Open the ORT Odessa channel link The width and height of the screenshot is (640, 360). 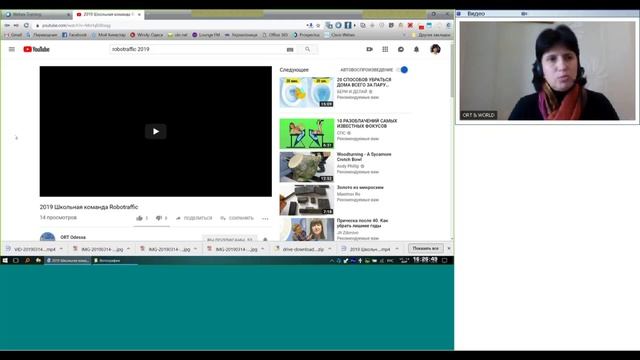coord(73,237)
